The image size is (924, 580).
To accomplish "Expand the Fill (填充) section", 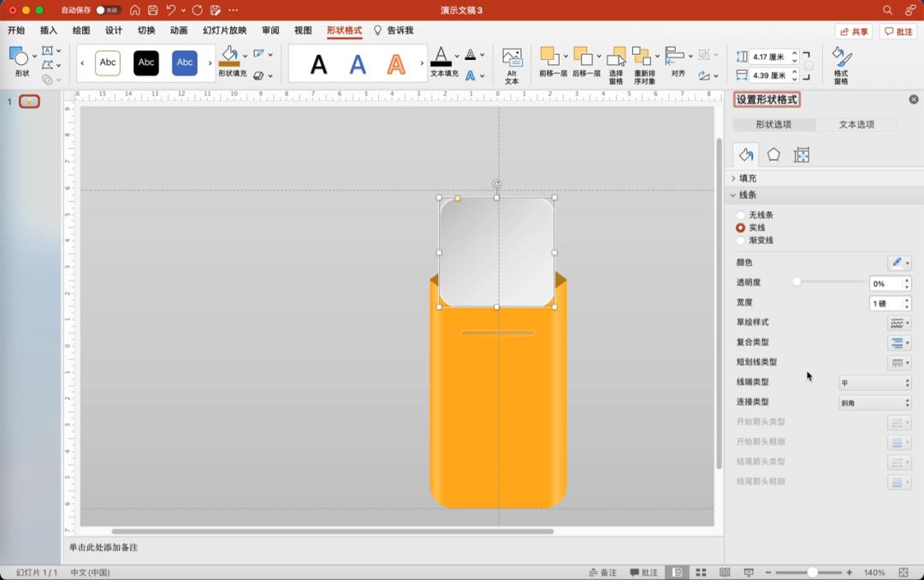I will point(747,178).
